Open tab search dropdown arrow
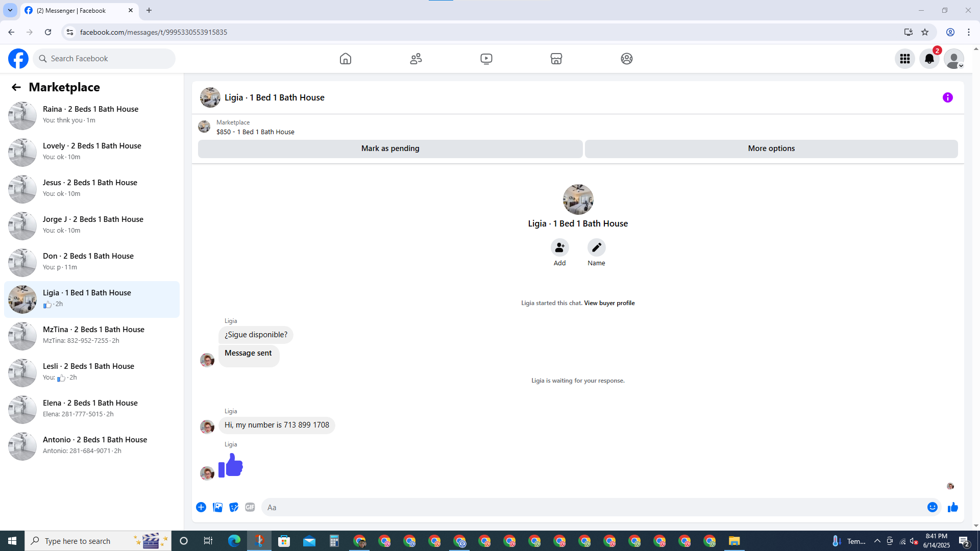 (10, 10)
